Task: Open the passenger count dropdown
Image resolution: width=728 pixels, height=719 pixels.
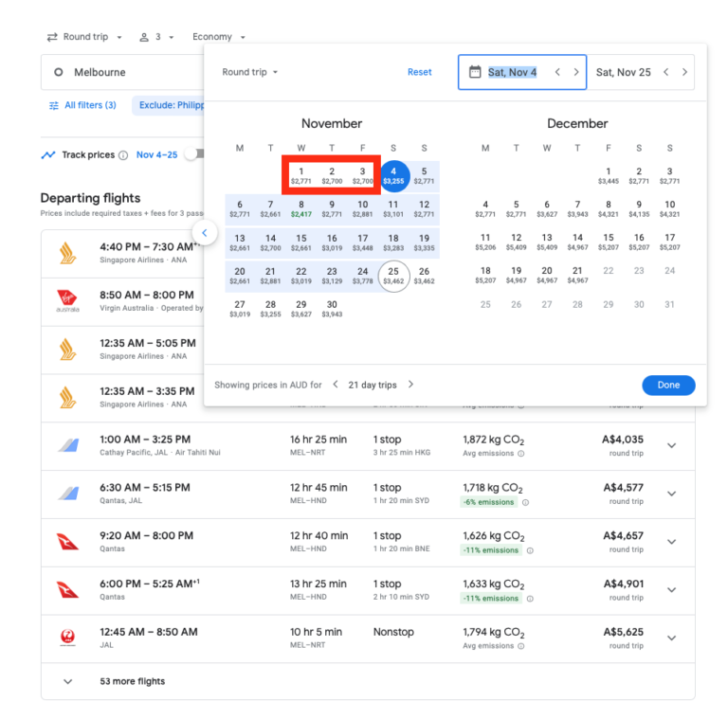Action: [x=156, y=37]
